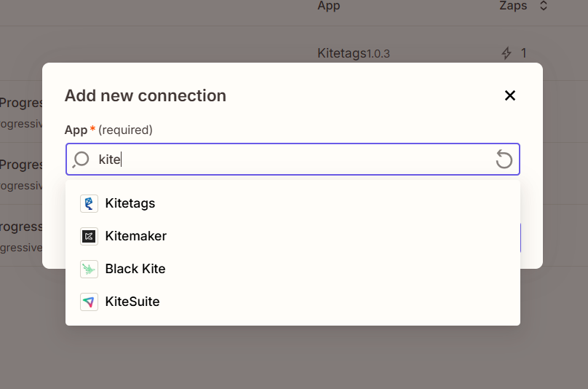
Task: Pick Black Kite from the dropdown results
Action: (135, 269)
